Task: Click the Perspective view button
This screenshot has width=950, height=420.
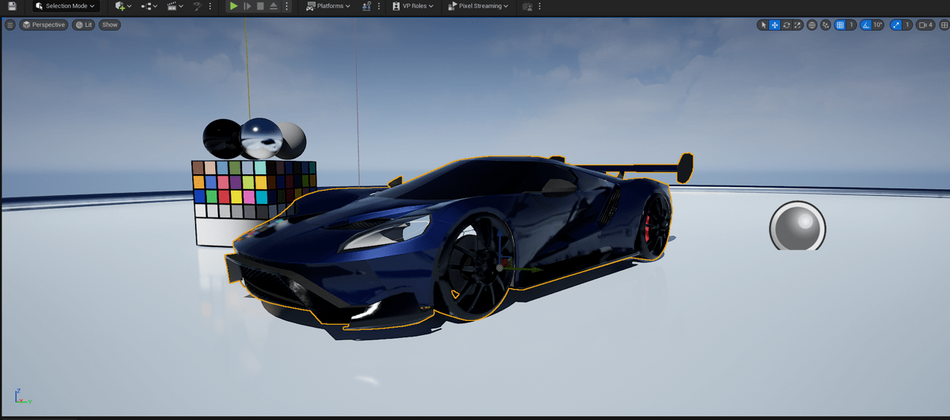Action: 43,25
